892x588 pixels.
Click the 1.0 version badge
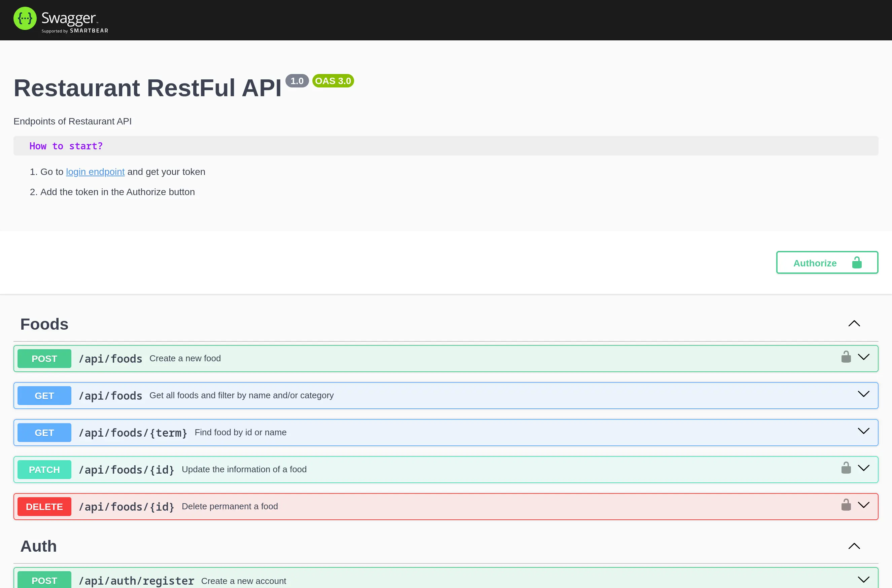[x=297, y=81]
